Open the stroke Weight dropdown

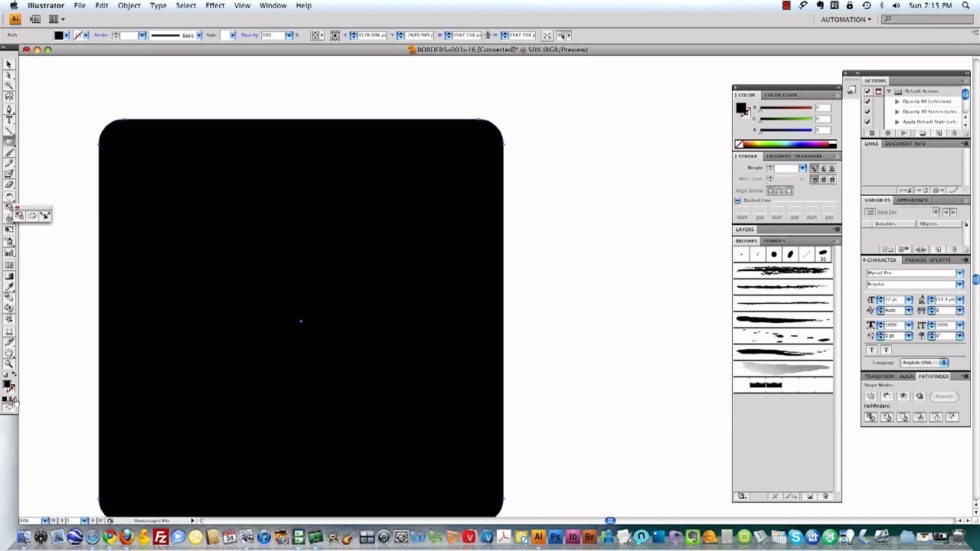(x=802, y=168)
